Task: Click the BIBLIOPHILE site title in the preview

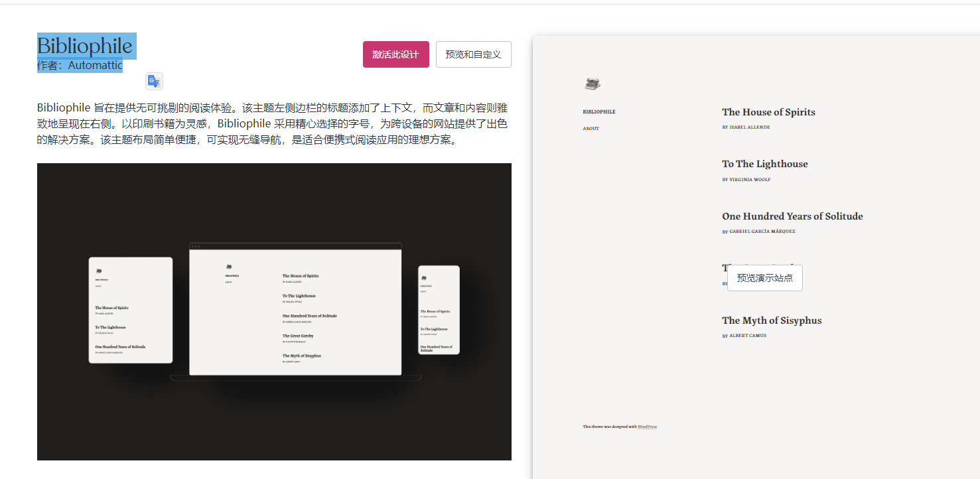Action: [x=599, y=111]
